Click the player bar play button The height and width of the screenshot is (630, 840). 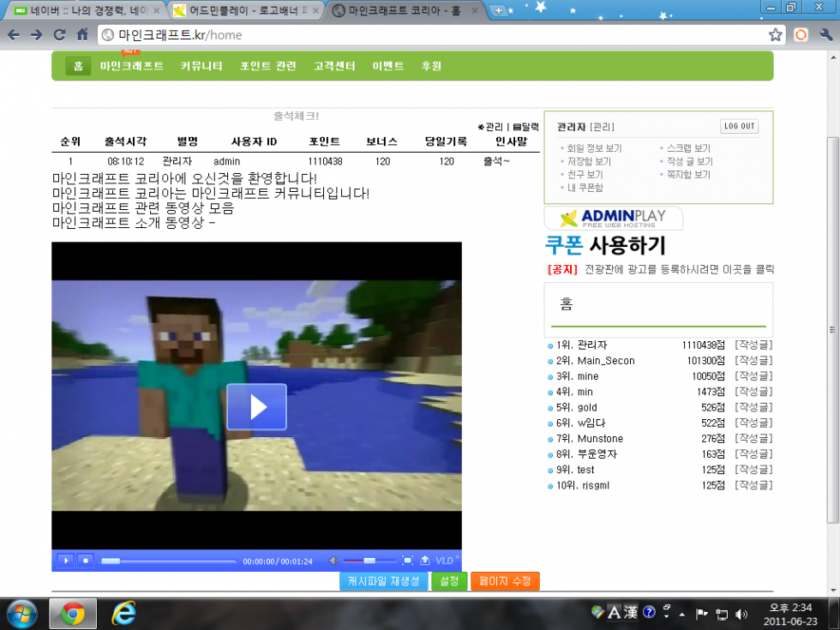[66, 561]
